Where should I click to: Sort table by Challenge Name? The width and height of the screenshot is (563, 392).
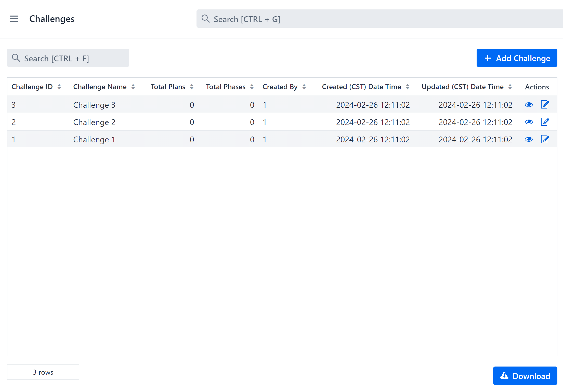[133, 87]
